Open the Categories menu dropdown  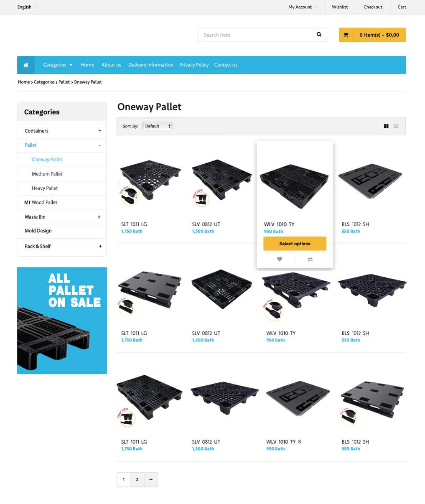coord(58,65)
